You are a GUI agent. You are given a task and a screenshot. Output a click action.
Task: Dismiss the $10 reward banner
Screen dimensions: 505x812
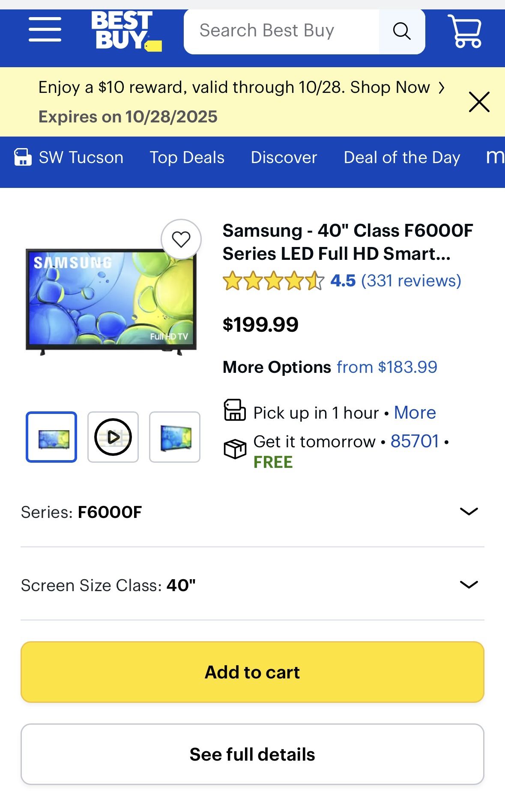coord(478,102)
